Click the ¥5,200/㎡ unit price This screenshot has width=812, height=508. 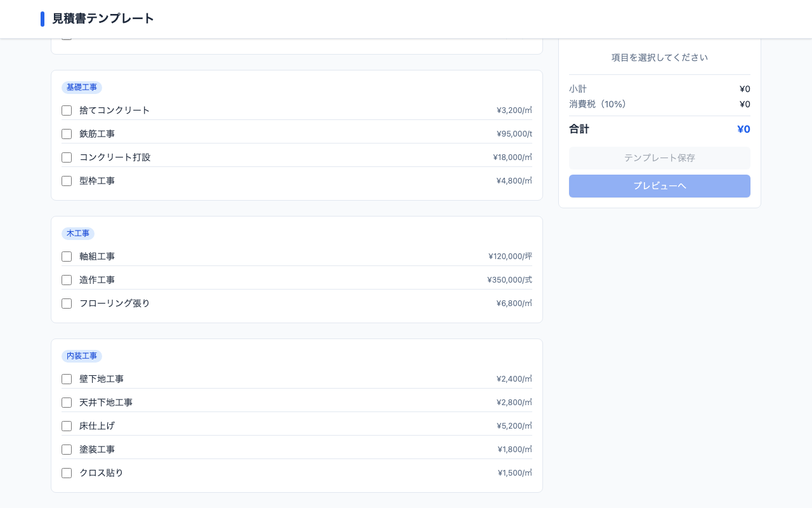pyautogui.click(x=514, y=426)
